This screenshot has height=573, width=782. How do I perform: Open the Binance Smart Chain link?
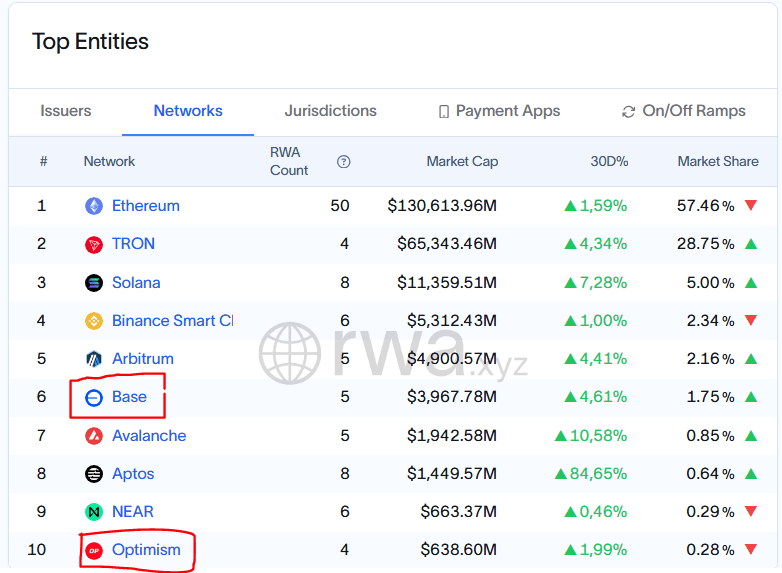173,320
